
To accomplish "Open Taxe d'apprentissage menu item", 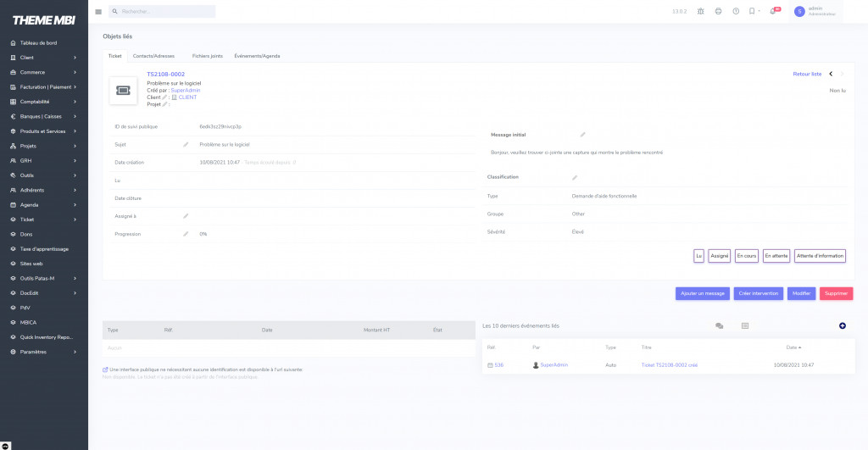I will click(x=44, y=249).
